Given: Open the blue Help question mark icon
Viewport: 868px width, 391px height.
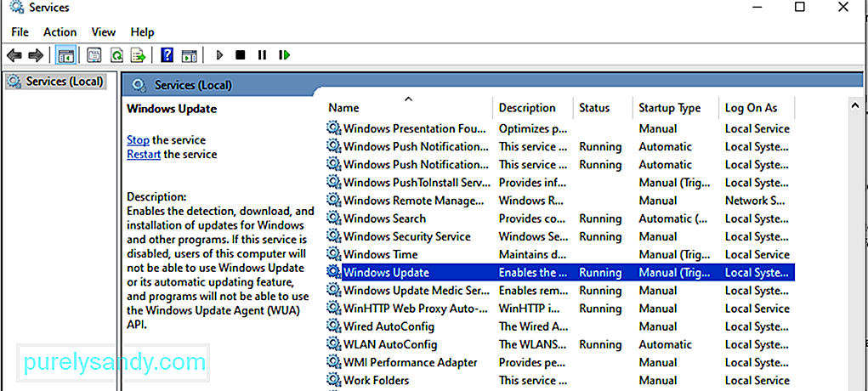Looking at the screenshot, I should coord(167,55).
